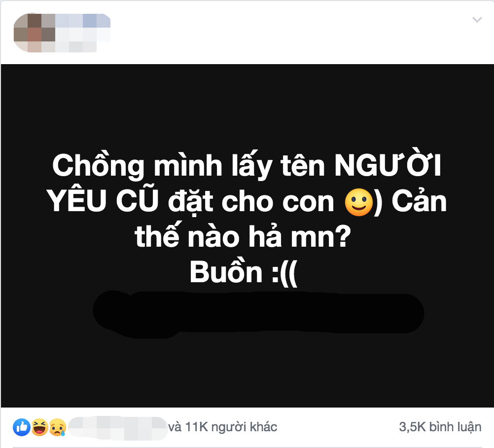This screenshot has height=448, width=494.
Task: Open the post options chevron menu
Action: (477, 20)
